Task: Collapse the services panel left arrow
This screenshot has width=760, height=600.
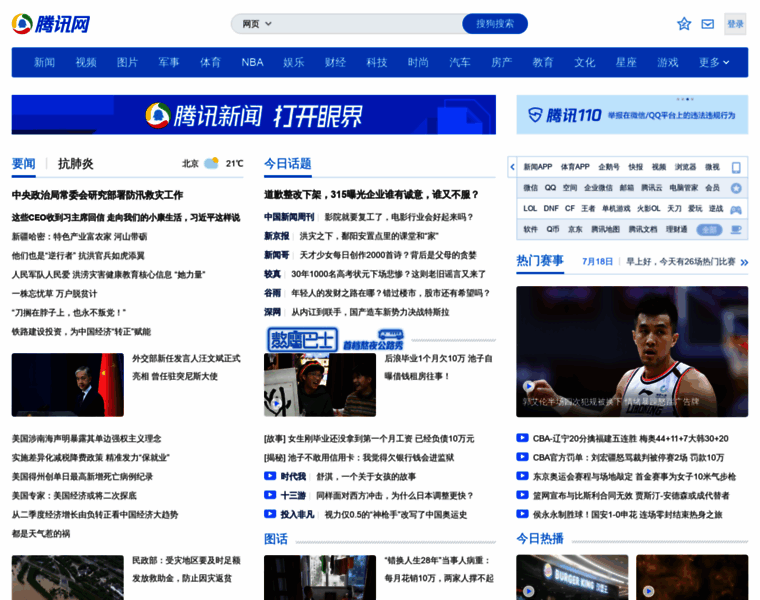Action: click(512, 167)
